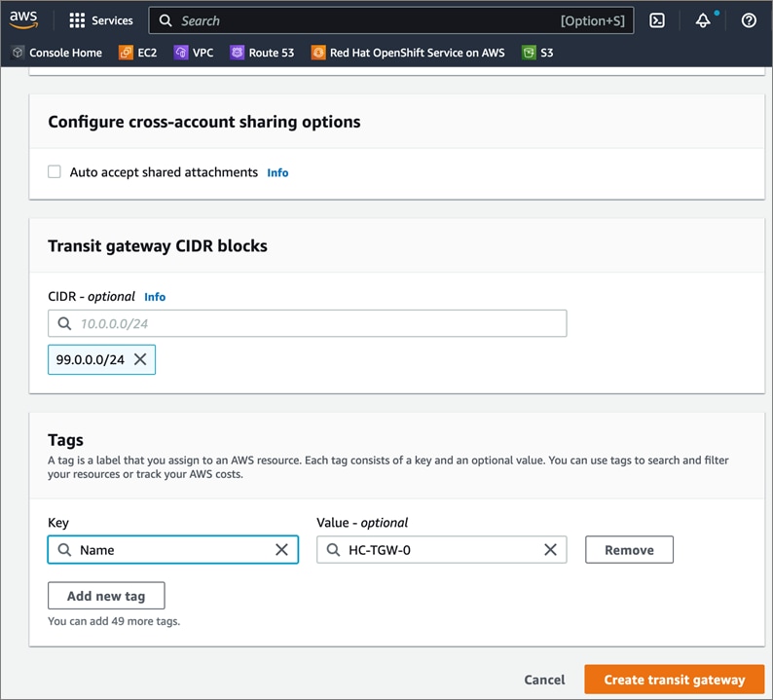Click the magnifier icon in Value field
The image size is (773, 700).
[x=333, y=550]
